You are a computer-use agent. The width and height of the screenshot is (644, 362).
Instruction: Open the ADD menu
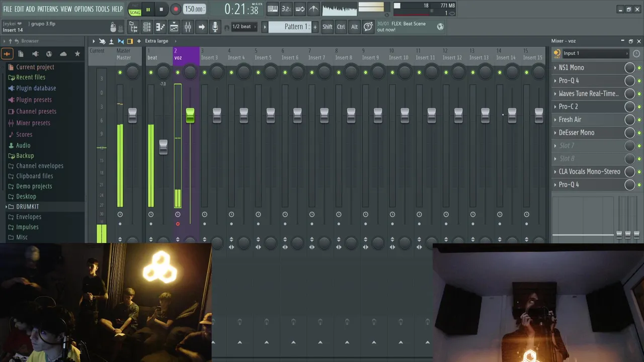(30, 9)
